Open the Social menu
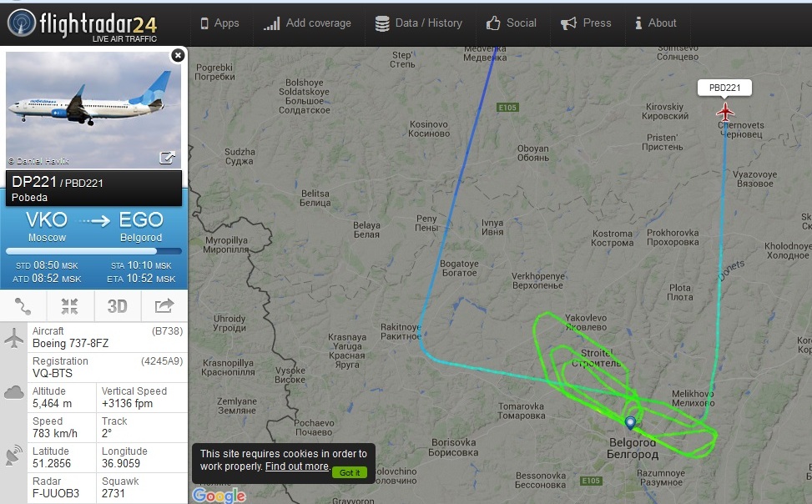This screenshot has width=812, height=504. (511, 23)
